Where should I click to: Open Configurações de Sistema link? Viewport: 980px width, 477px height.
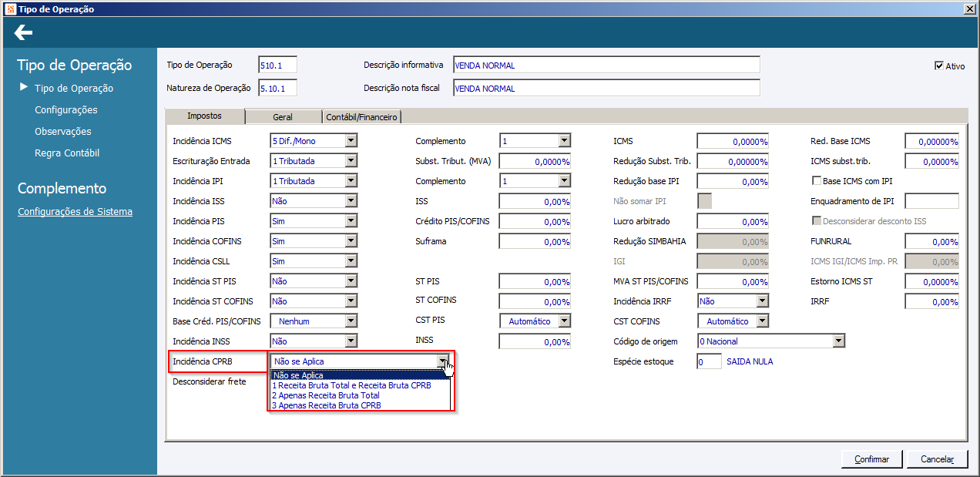tap(75, 212)
